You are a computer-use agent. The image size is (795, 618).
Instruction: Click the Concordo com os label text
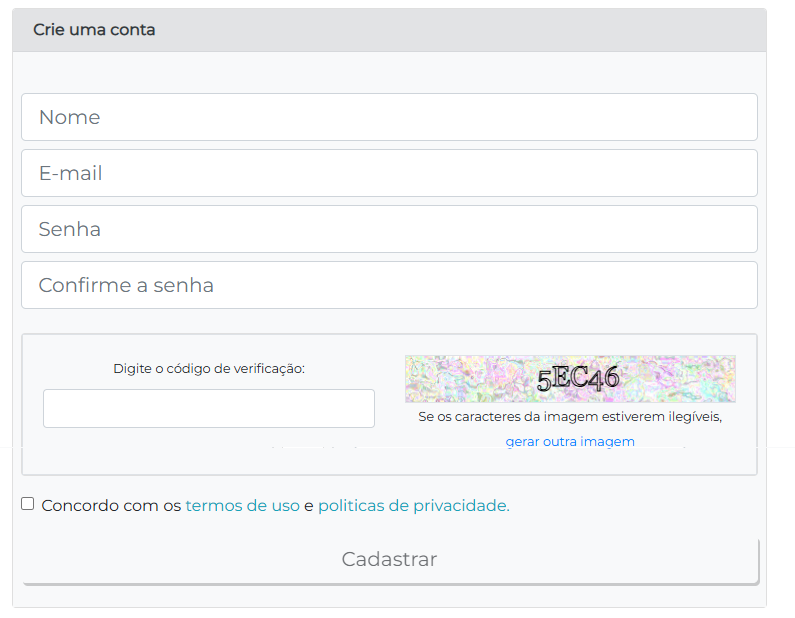point(111,506)
